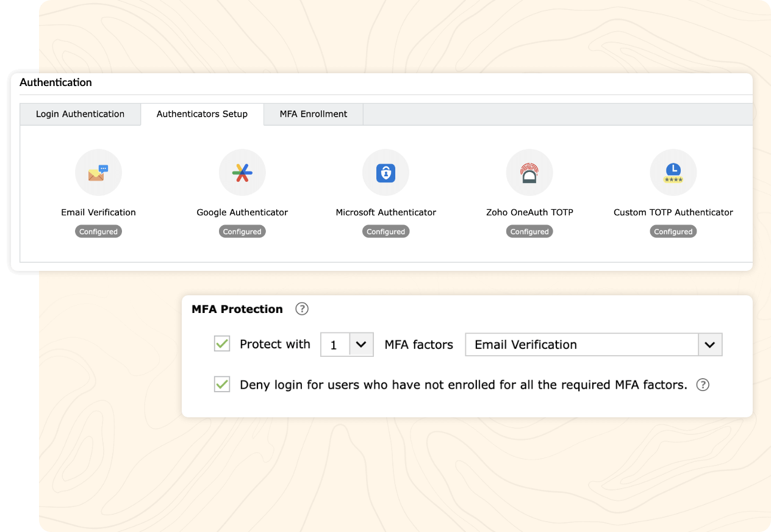Viewport: 771px width, 532px height.
Task: Open the MFA Enrollment tab
Action: point(313,114)
